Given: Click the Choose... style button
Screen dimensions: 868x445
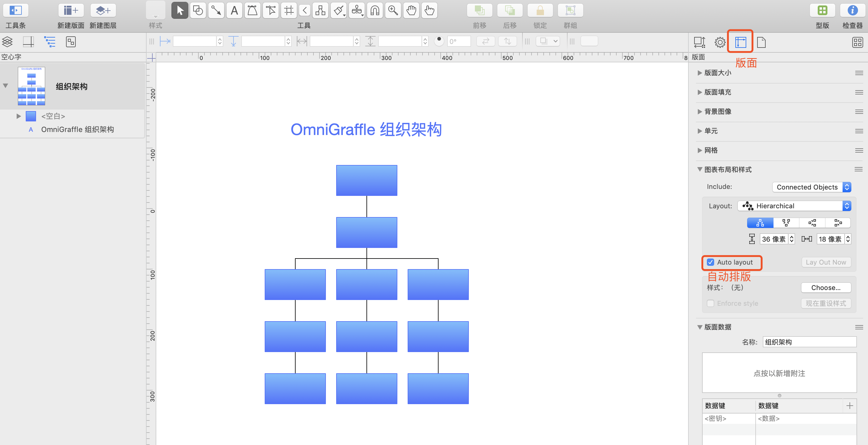Looking at the screenshot, I should (x=826, y=288).
